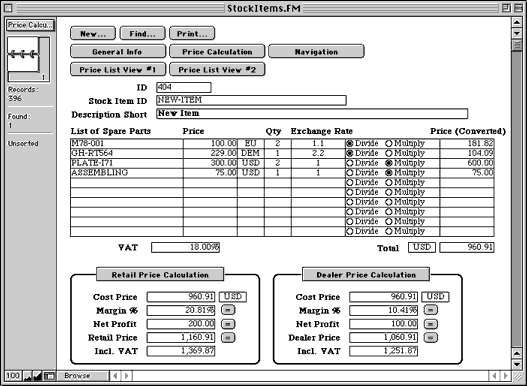527x386 pixels.
Task: Click the ID field showing 404
Action: point(184,87)
